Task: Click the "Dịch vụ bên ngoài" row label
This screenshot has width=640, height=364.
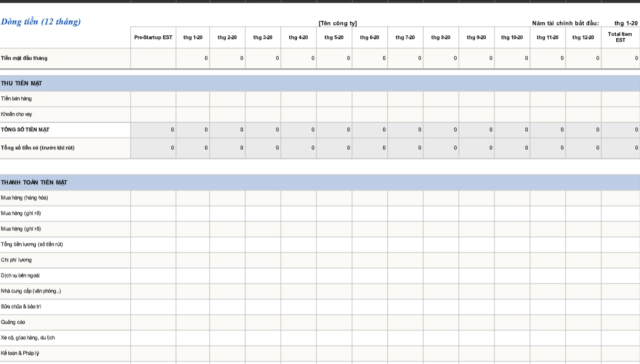Action: 20,275
